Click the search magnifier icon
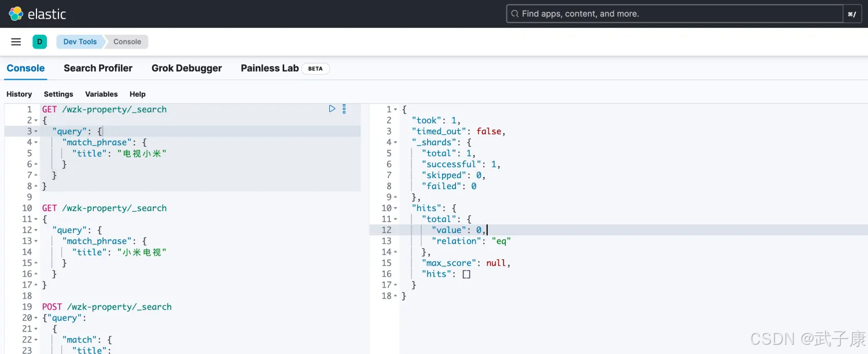This screenshot has height=354, width=868. click(x=514, y=14)
